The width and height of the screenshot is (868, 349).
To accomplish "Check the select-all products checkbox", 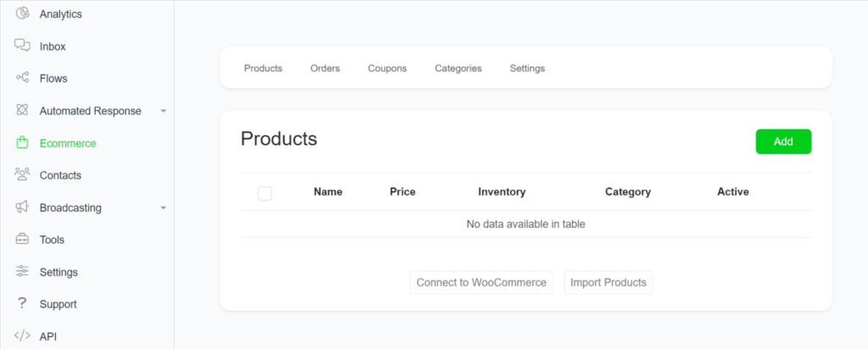I will tap(264, 193).
